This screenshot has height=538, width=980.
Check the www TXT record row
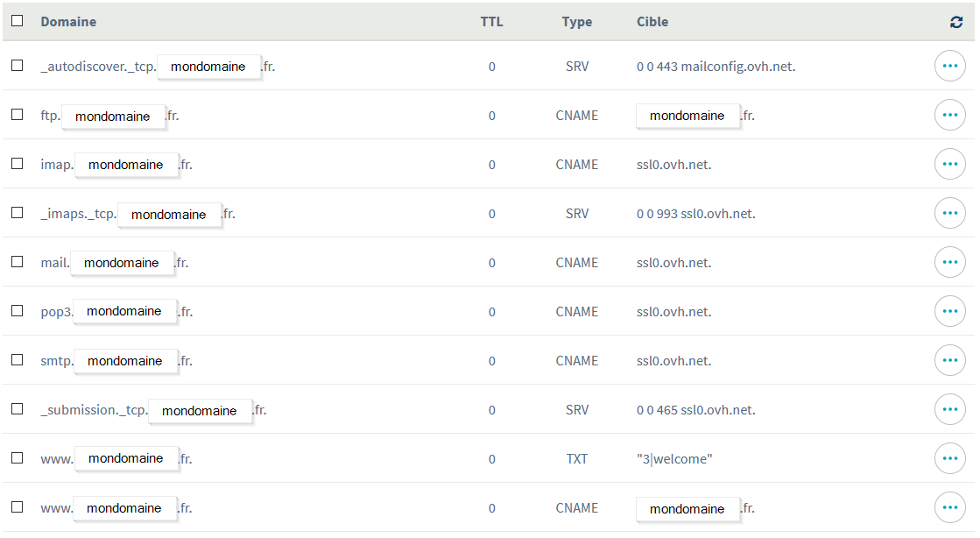[18, 458]
